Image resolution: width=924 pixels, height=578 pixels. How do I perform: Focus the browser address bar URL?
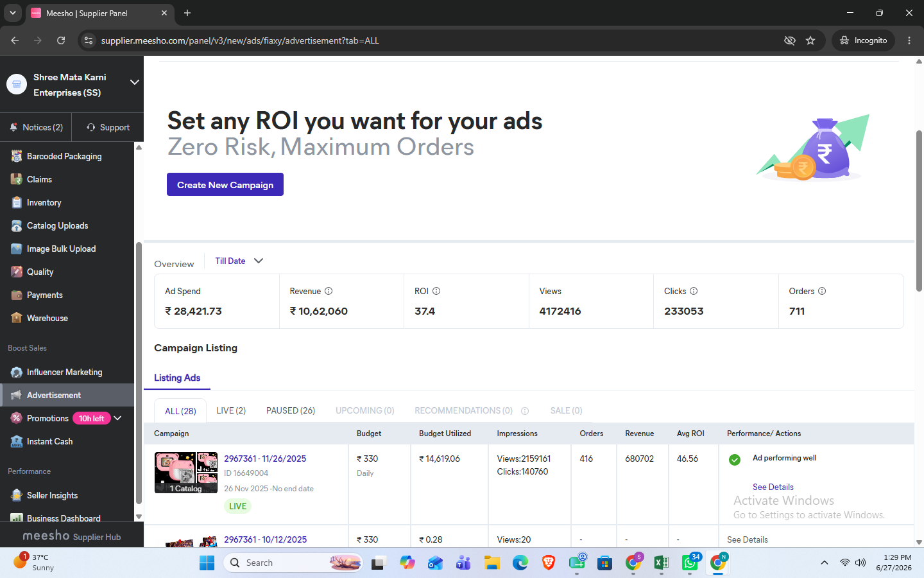tap(240, 40)
